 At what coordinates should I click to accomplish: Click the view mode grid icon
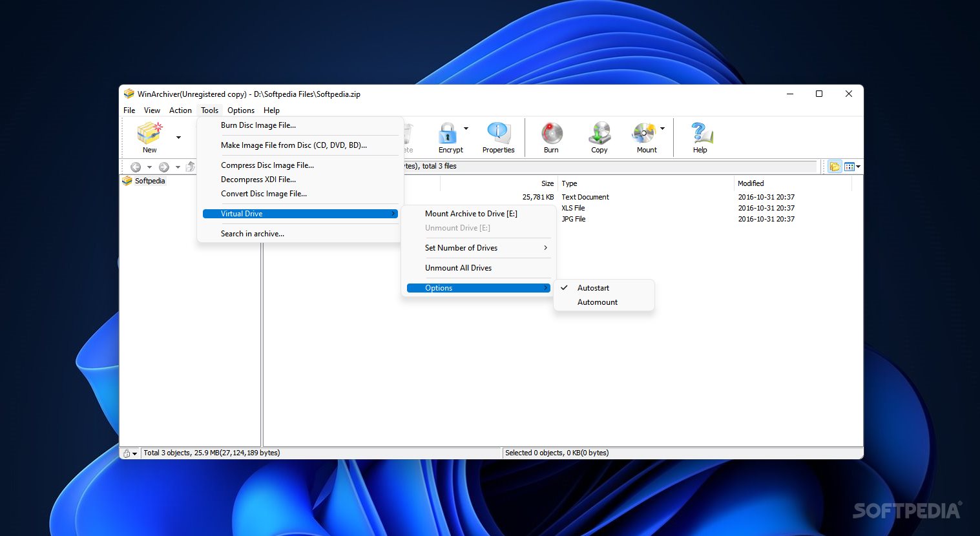coord(850,167)
